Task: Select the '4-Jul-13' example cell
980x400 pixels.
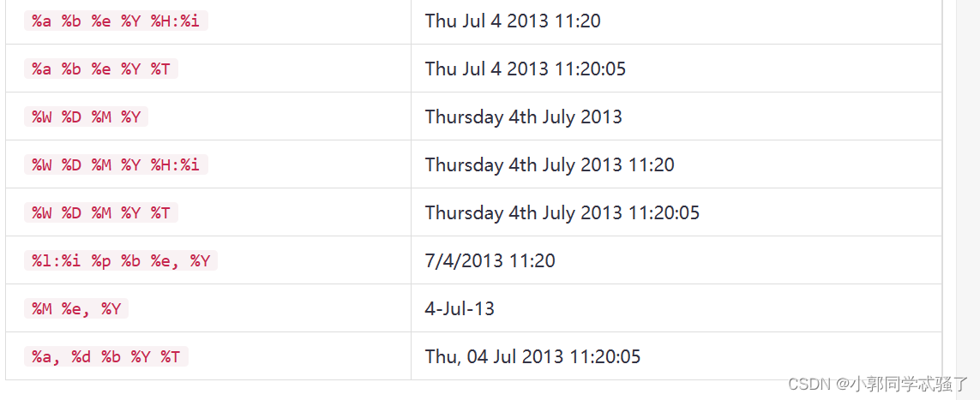Action: coord(460,308)
